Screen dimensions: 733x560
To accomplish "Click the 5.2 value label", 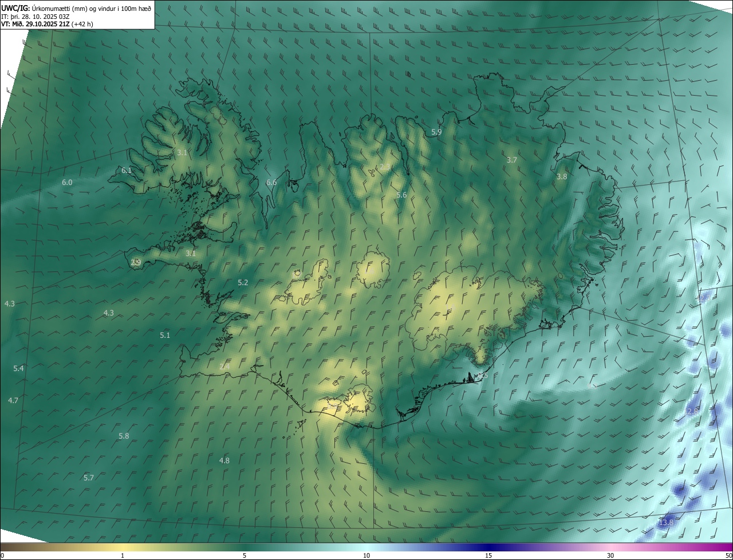I will 243,283.
